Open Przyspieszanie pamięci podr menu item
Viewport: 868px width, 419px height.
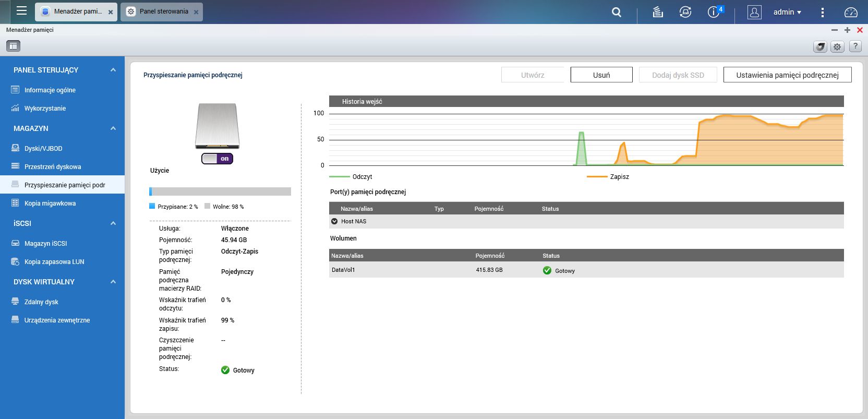pyautogui.click(x=63, y=185)
